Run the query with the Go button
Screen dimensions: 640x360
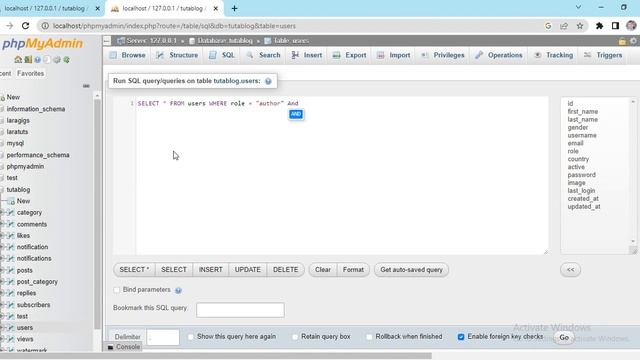tap(564, 338)
